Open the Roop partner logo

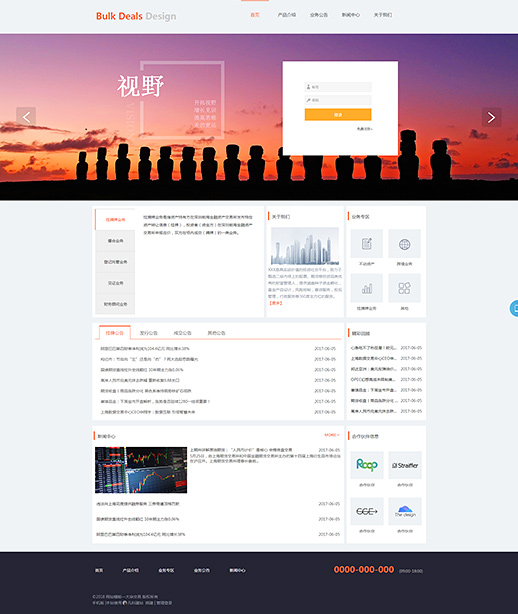click(367, 465)
